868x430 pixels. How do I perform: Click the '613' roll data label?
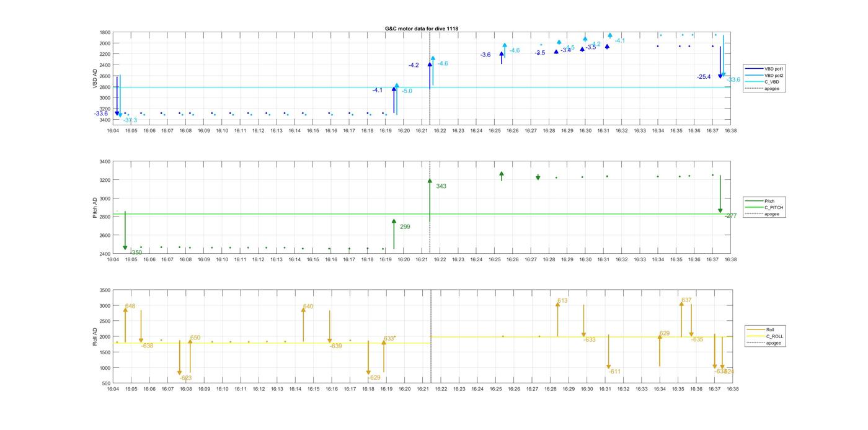click(x=562, y=301)
